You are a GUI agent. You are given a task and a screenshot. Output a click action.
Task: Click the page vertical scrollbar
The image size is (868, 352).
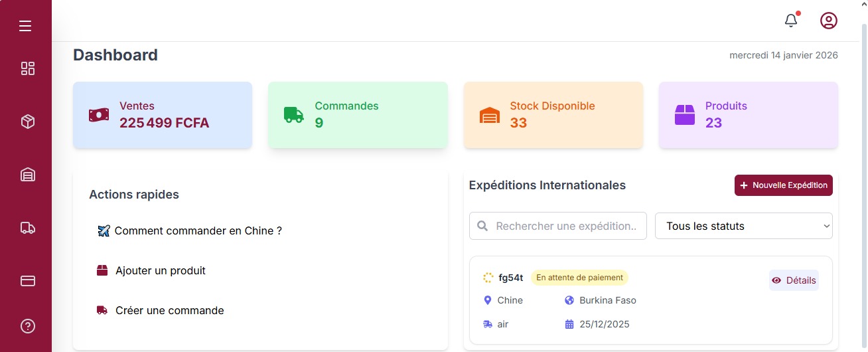(863, 186)
